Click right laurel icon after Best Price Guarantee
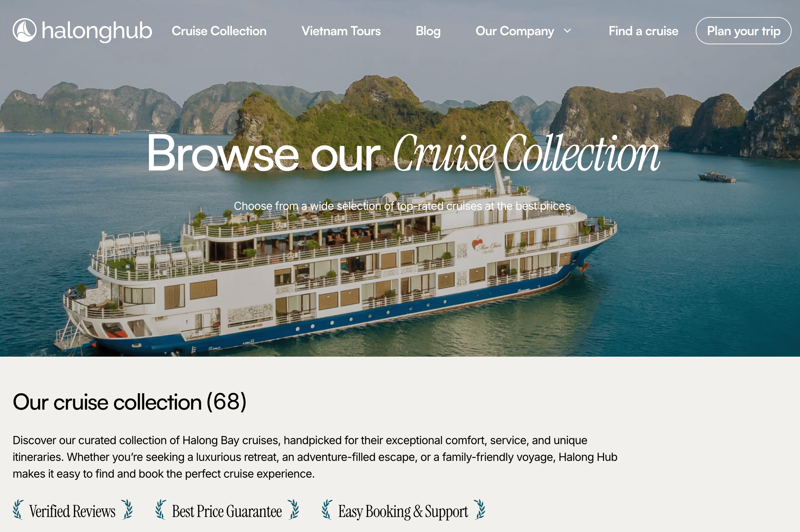800x532 pixels. [294, 510]
